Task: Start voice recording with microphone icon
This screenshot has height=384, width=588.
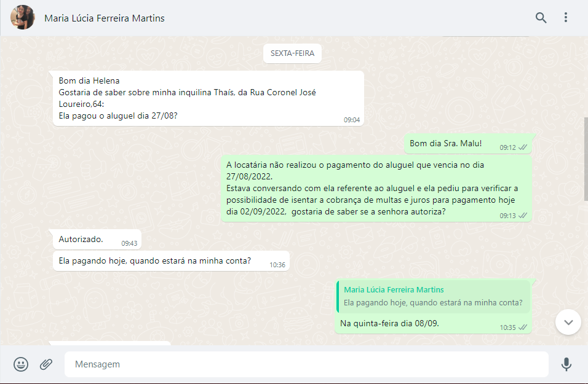Action: (x=566, y=364)
